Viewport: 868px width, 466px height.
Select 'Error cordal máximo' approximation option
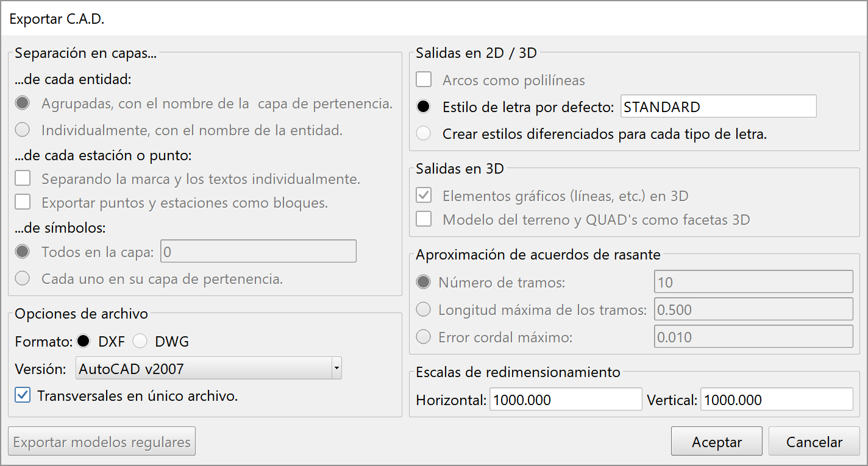424,336
